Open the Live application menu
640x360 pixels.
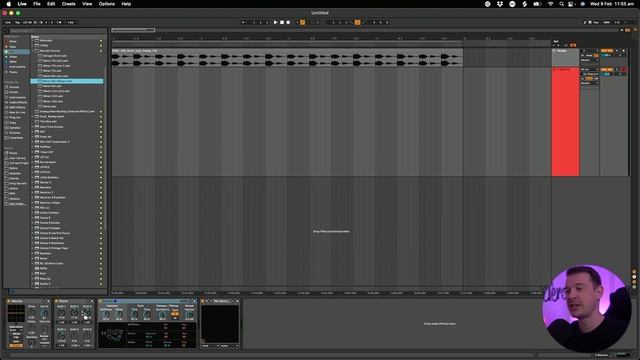point(22,4)
